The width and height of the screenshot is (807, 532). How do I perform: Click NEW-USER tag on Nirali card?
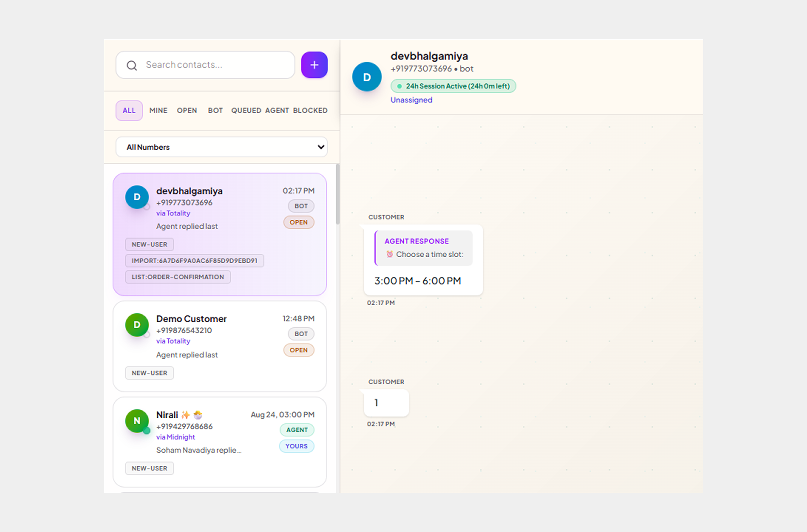coord(149,468)
